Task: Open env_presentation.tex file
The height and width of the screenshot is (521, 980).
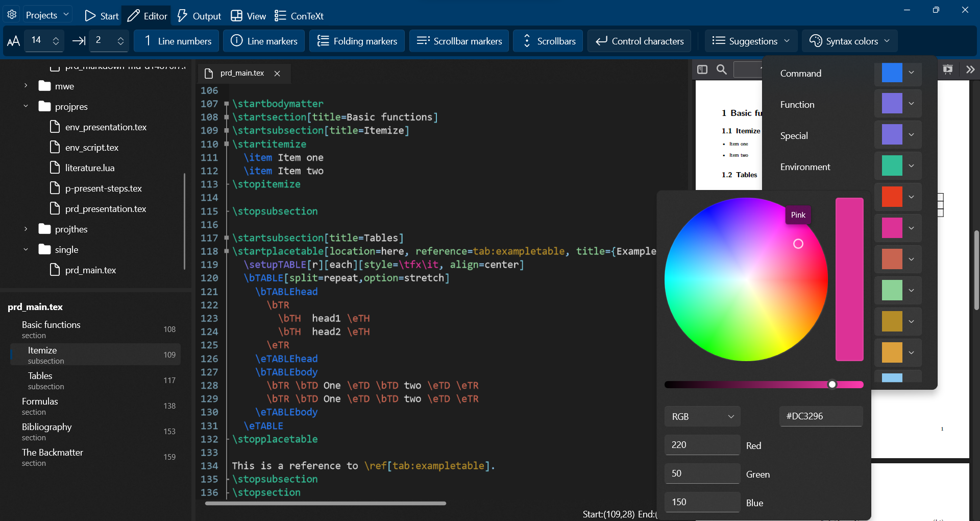Action: (98, 127)
